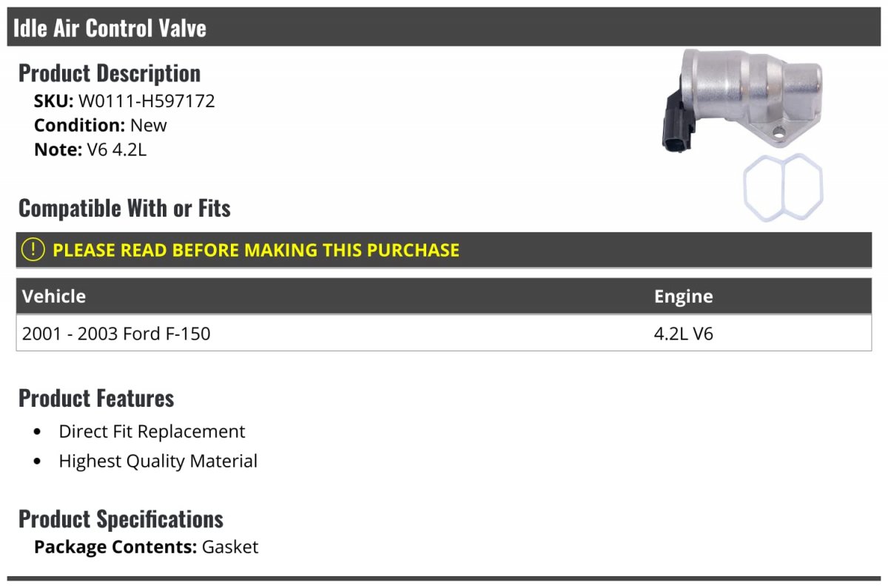Image resolution: width=888 pixels, height=588 pixels.
Task: Click the Product Specifications heading
Action: pos(121,519)
